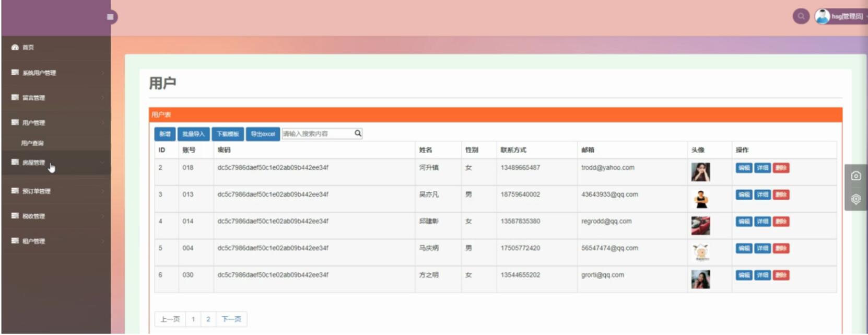Go to pagination page 1

(193, 319)
